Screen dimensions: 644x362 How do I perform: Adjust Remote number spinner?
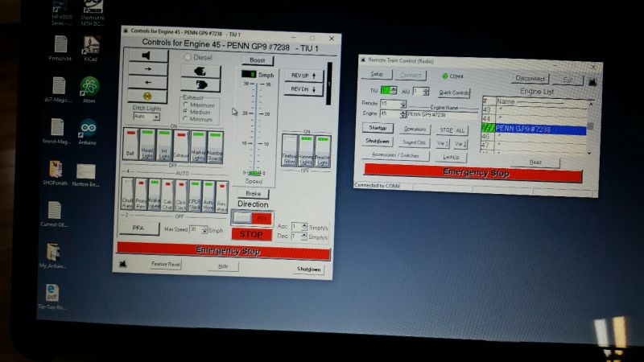point(403,104)
